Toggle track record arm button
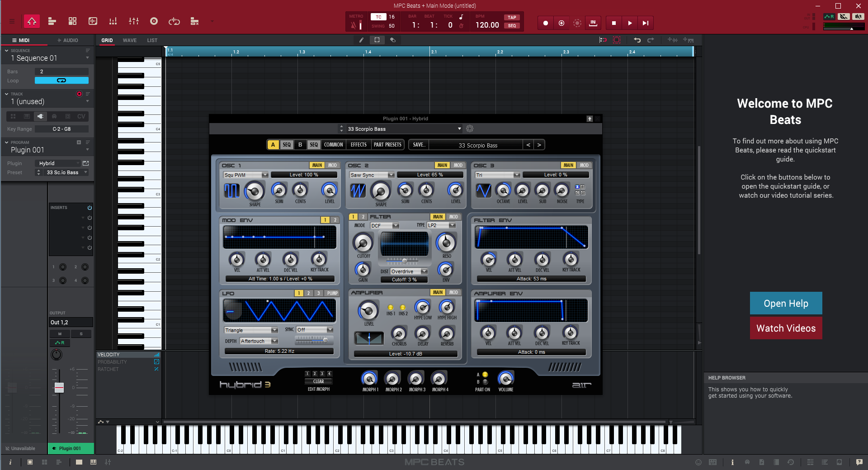The height and width of the screenshot is (470, 868). point(79,94)
